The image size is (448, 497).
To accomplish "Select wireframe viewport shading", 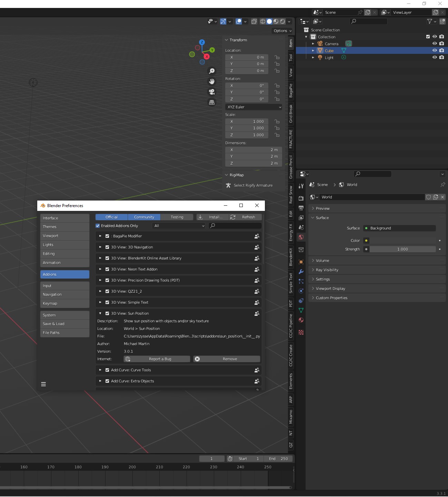I will click(263, 21).
